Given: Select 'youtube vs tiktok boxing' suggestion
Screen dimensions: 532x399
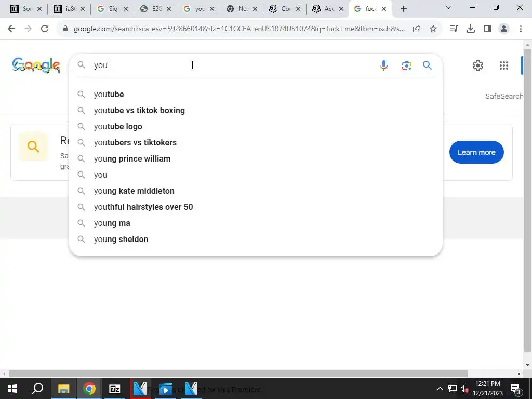Looking at the screenshot, I should 256,110.
